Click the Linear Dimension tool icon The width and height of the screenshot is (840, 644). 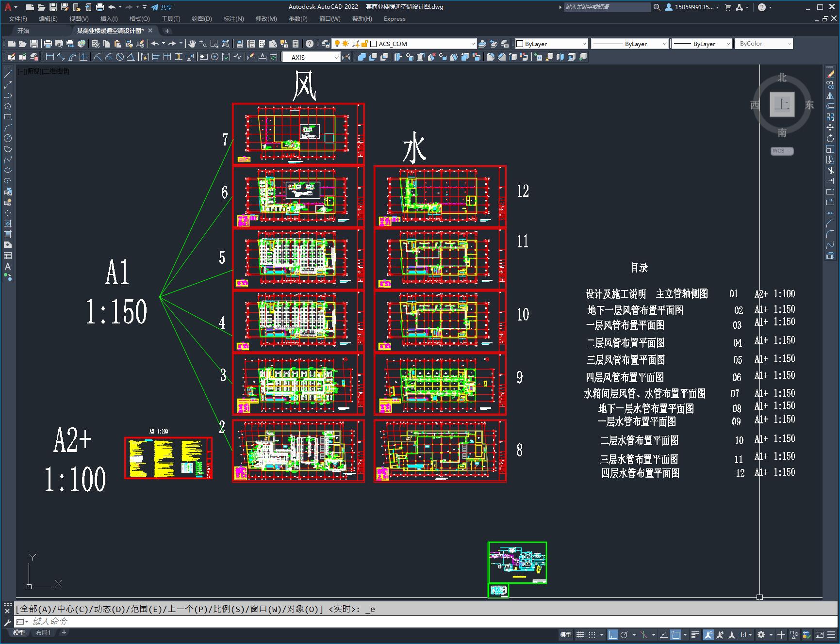click(x=49, y=57)
